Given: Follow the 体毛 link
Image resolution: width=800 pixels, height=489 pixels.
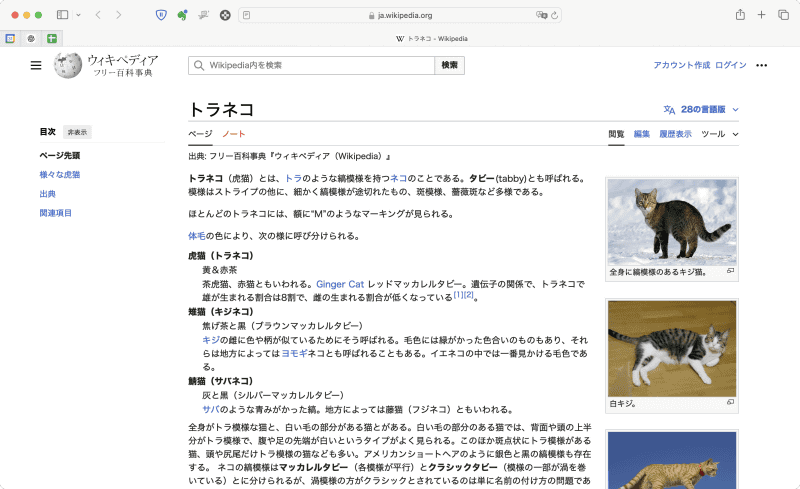Looking at the screenshot, I should tap(197, 236).
